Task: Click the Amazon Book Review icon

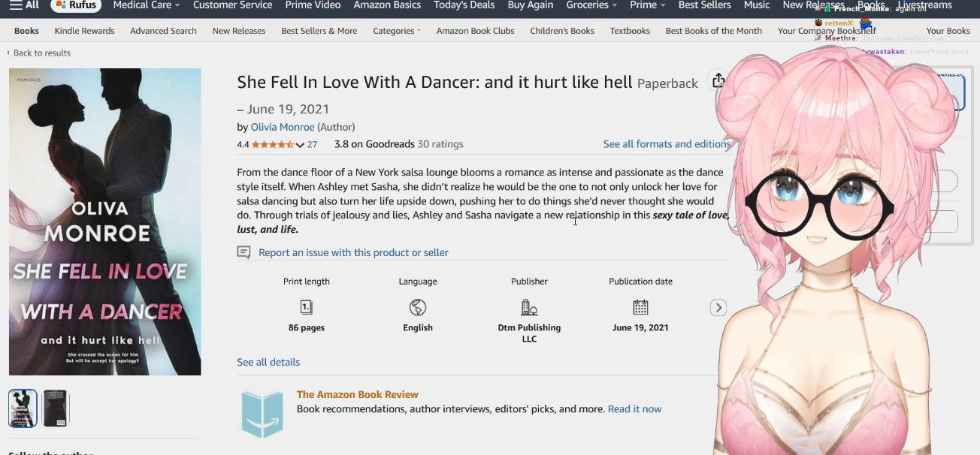Action: point(262,414)
